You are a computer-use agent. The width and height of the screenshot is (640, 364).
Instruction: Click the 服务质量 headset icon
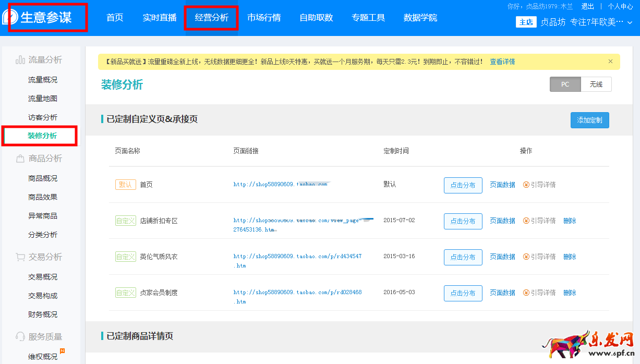tap(20, 337)
